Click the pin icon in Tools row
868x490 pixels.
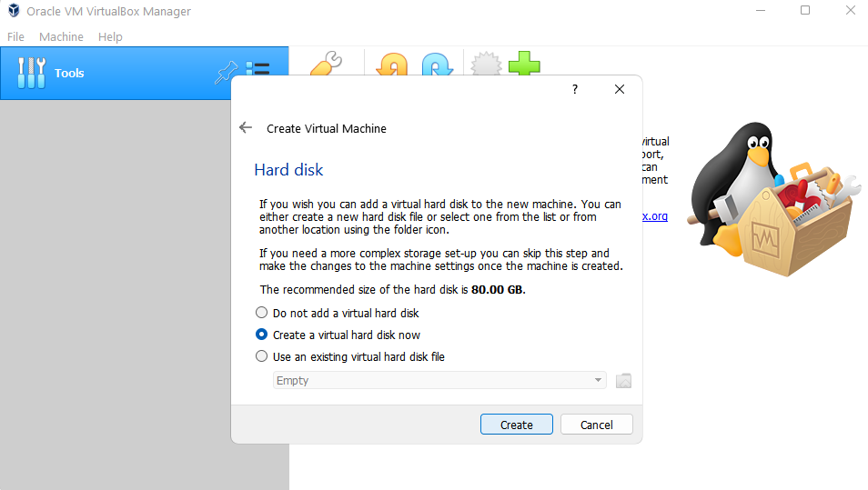(226, 73)
